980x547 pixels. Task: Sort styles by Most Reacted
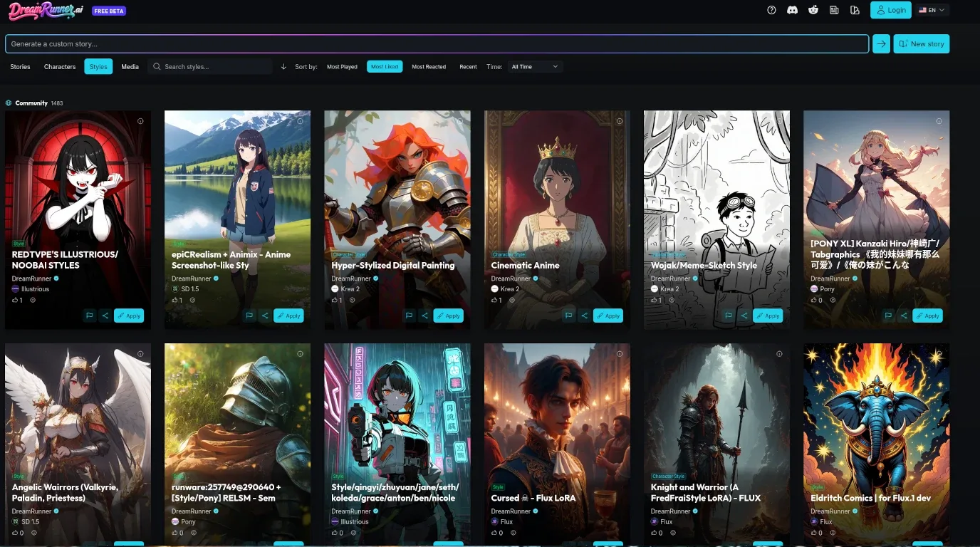429,67
